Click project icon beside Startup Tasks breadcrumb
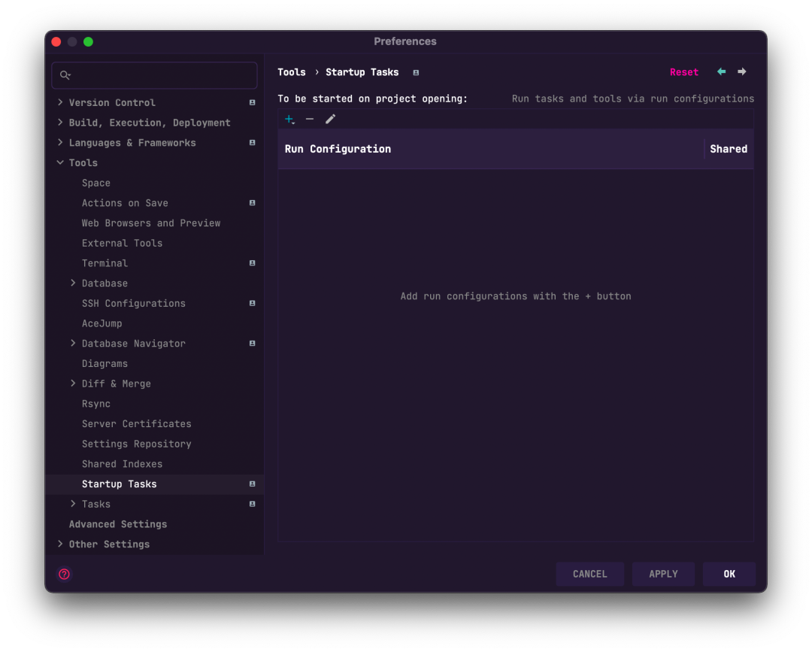Image resolution: width=812 pixels, height=652 pixels. coord(416,72)
